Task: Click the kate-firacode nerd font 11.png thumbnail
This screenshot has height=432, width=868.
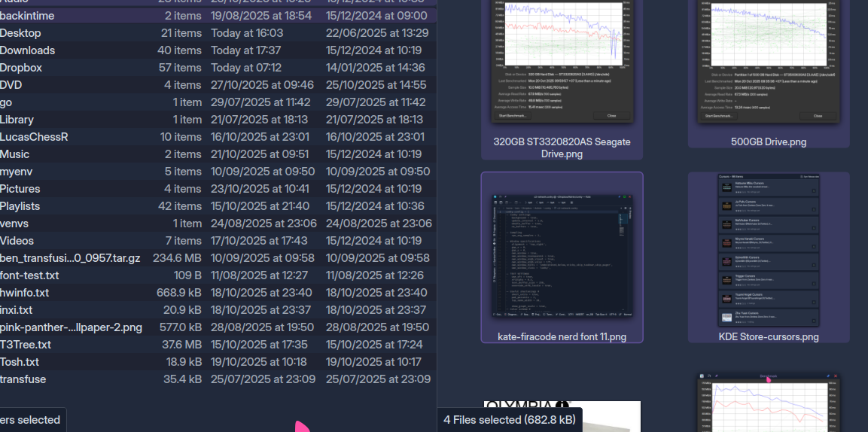Action: click(562, 256)
